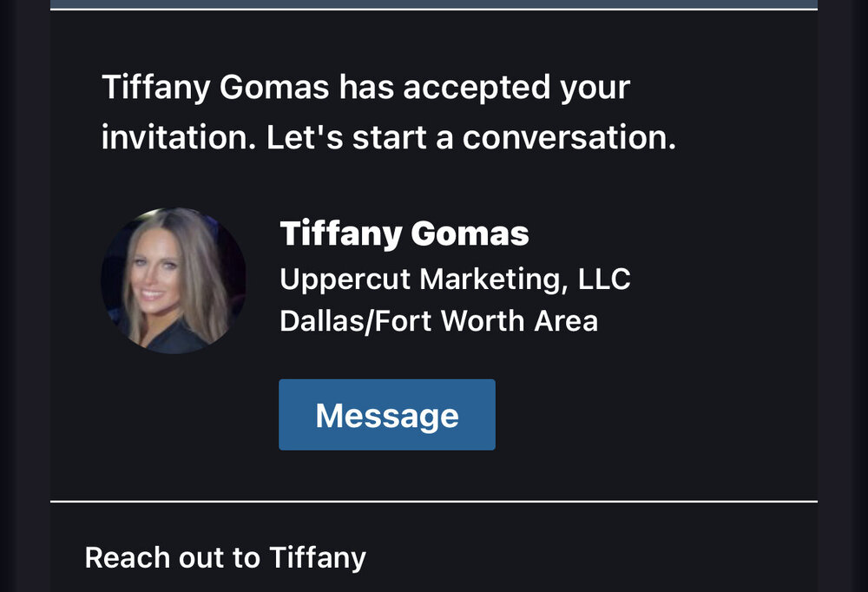Click the name 'Tiffany' in 'Reach out' heading
868x592 pixels.
pyautogui.click(x=318, y=557)
